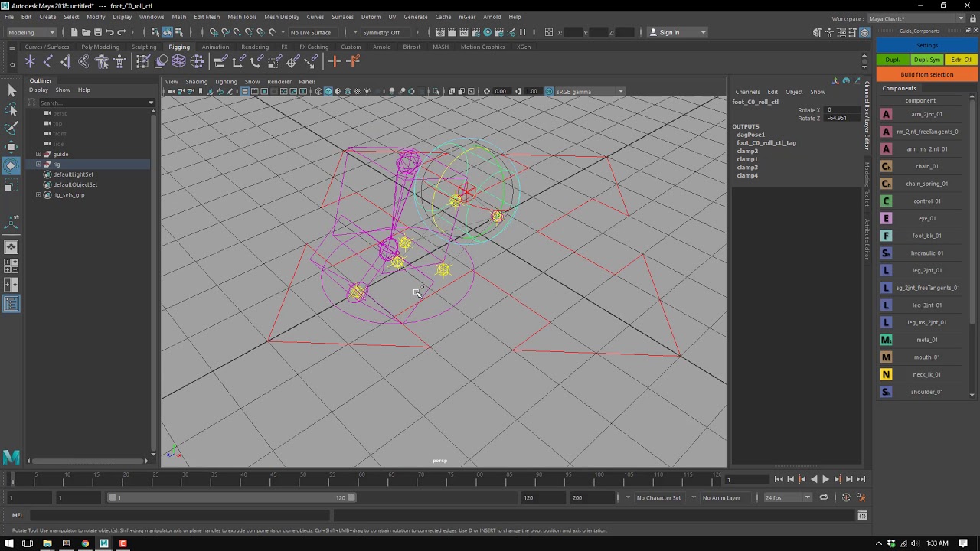Click the Create Locator shelf icon
This screenshot has height=551, width=980.
(31, 61)
